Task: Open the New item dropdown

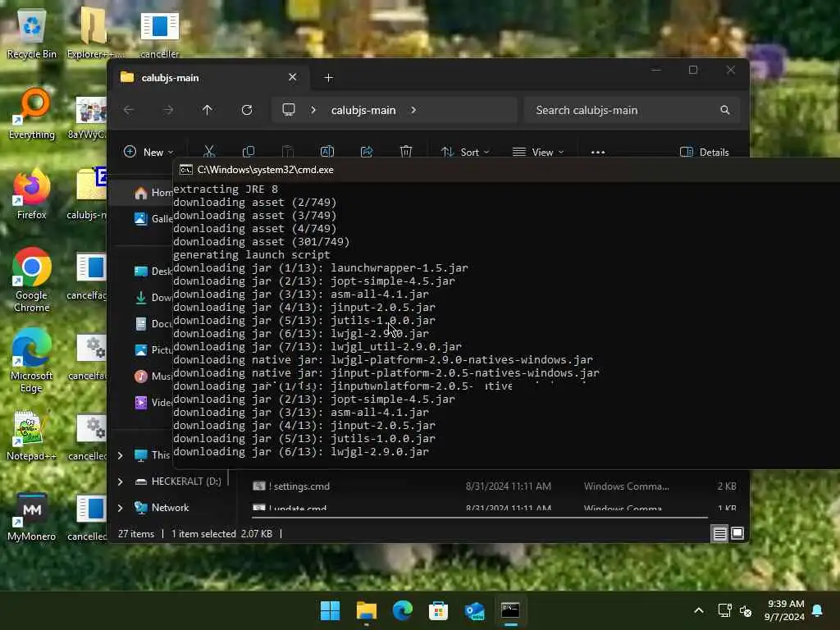Action: click(x=149, y=152)
